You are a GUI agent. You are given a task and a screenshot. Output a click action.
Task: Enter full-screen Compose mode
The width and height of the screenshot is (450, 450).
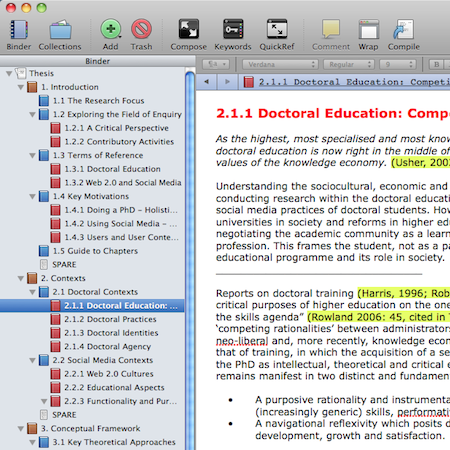click(189, 29)
